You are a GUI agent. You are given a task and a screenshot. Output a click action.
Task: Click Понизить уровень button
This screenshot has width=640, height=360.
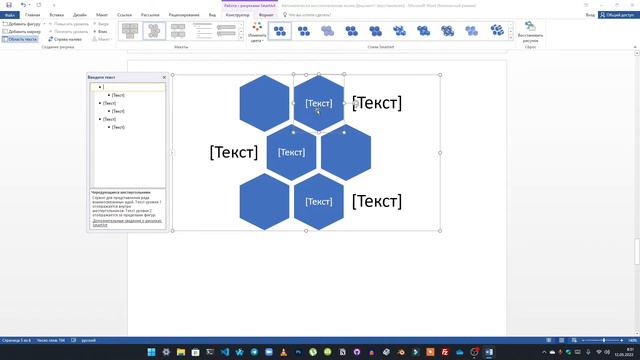[68, 31]
